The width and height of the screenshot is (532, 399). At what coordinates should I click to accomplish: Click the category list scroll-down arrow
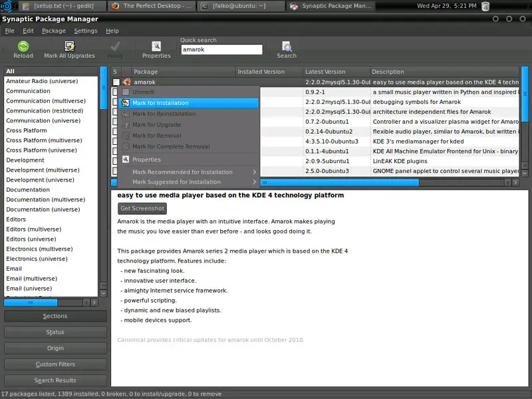[104, 293]
